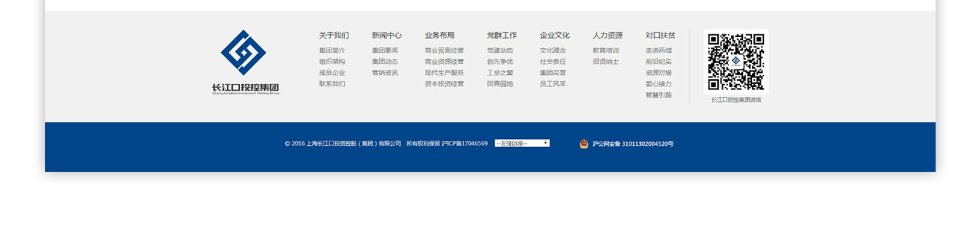The width and height of the screenshot is (980, 234).
Task: Click the 教育培训 link
Action: 606,51
